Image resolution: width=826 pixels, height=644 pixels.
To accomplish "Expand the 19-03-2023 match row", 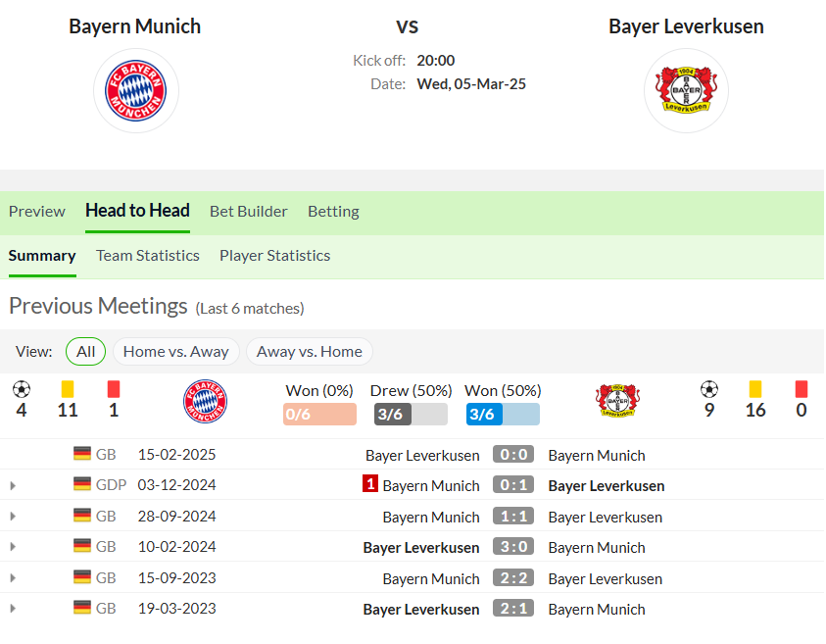I will click(13, 609).
